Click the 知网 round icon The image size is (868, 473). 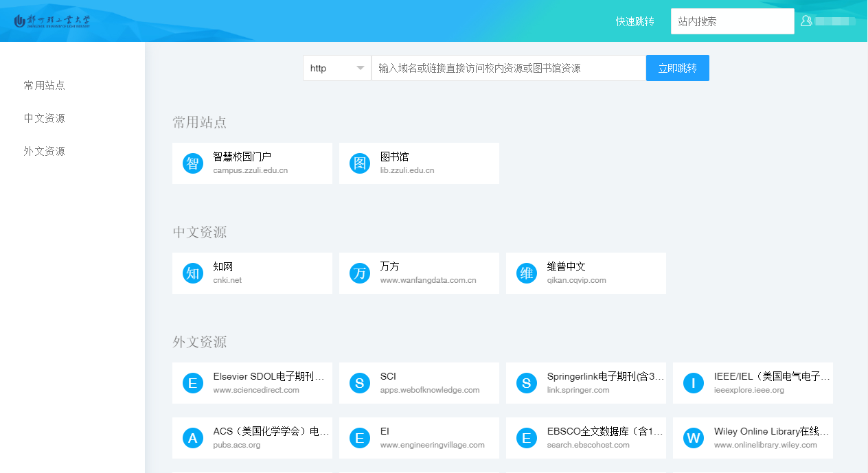coord(193,273)
